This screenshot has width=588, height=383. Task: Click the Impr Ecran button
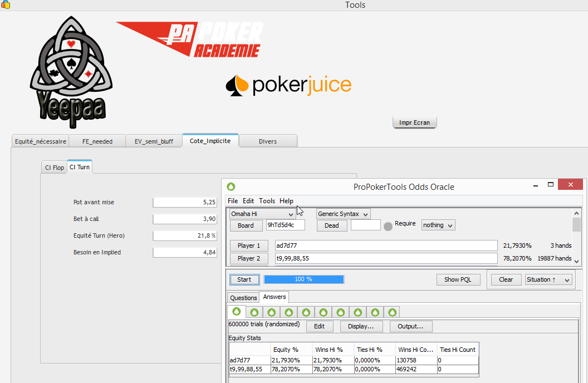pos(414,122)
